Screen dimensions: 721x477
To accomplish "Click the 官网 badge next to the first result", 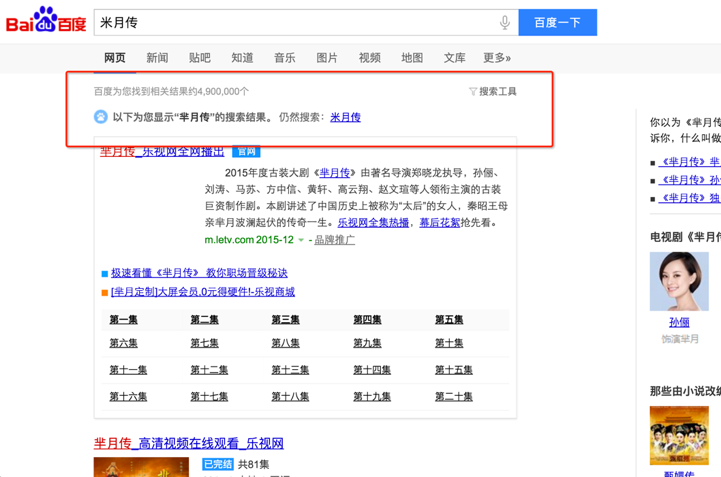I will coord(245,152).
